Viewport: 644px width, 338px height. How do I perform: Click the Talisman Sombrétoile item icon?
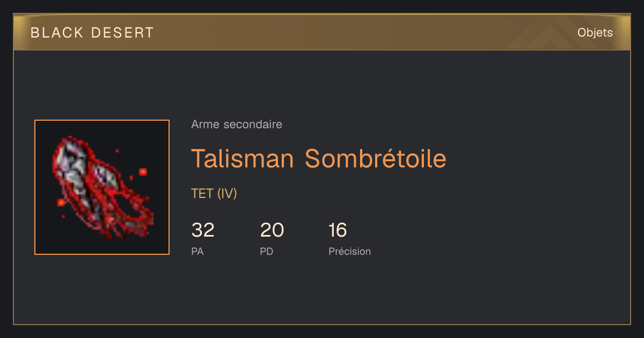click(102, 187)
